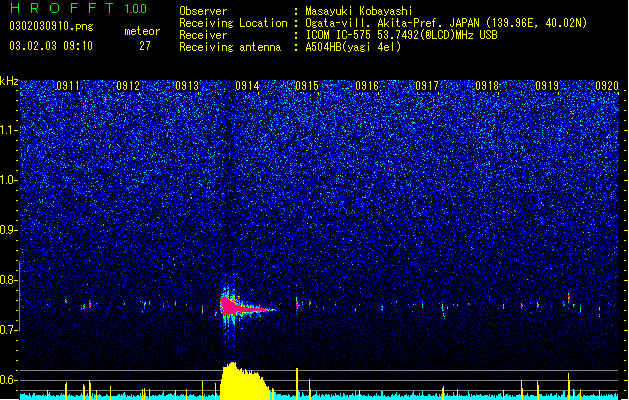Click the pink meteor echo burst

click(239, 306)
